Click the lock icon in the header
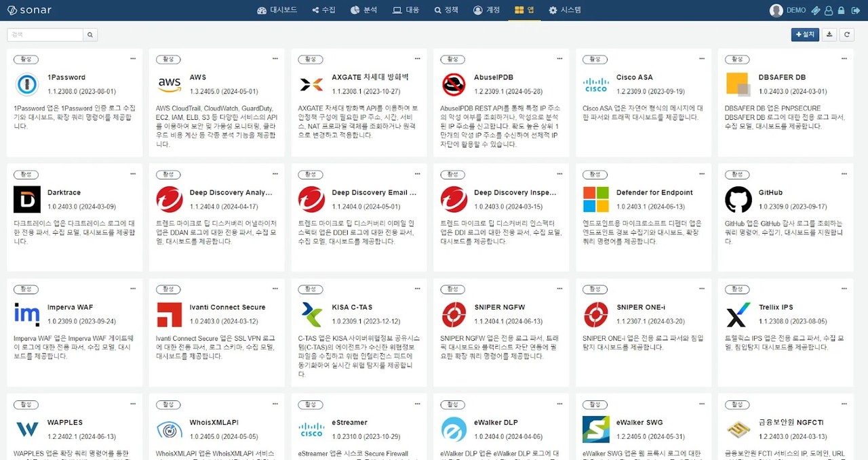Screen dimensions: 868x460 (841, 10)
